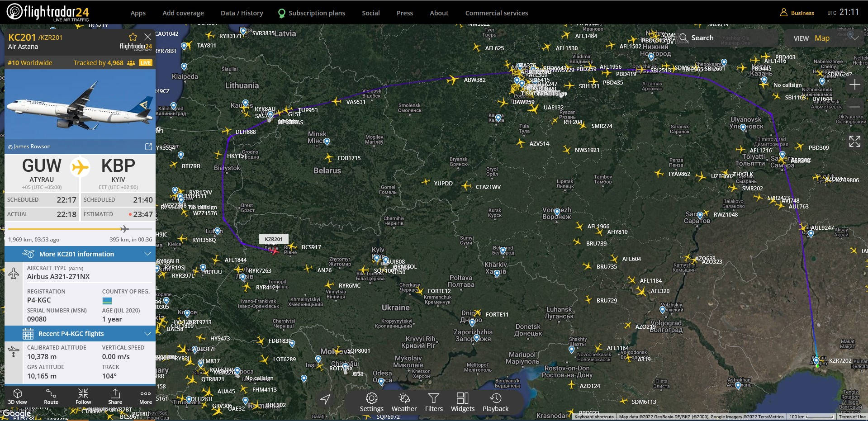Click the Kazakhstan country flag icon
868x421 pixels.
tap(107, 301)
